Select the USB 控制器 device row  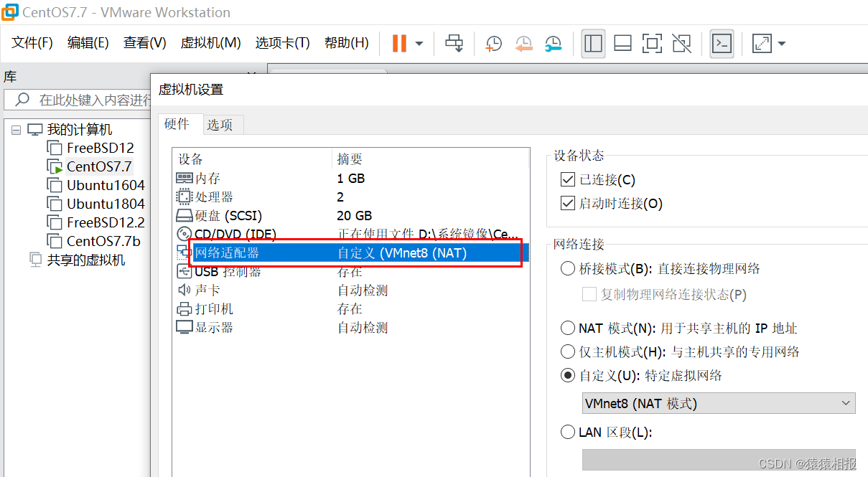352,272
